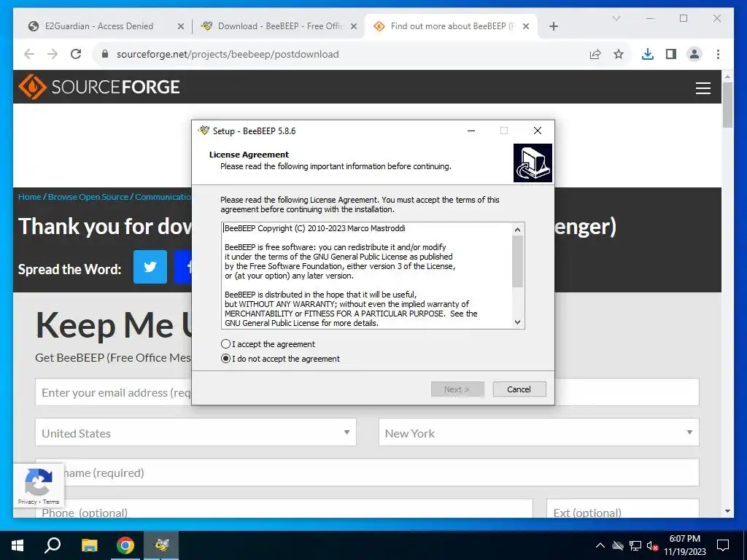
Task: Click the muted volume tray icon
Action: pyautogui.click(x=652, y=546)
